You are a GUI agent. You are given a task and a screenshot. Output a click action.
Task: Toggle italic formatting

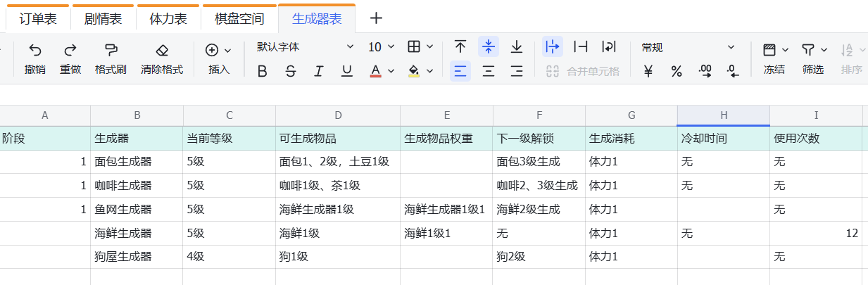pyautogui.click(x=319, y=71)
